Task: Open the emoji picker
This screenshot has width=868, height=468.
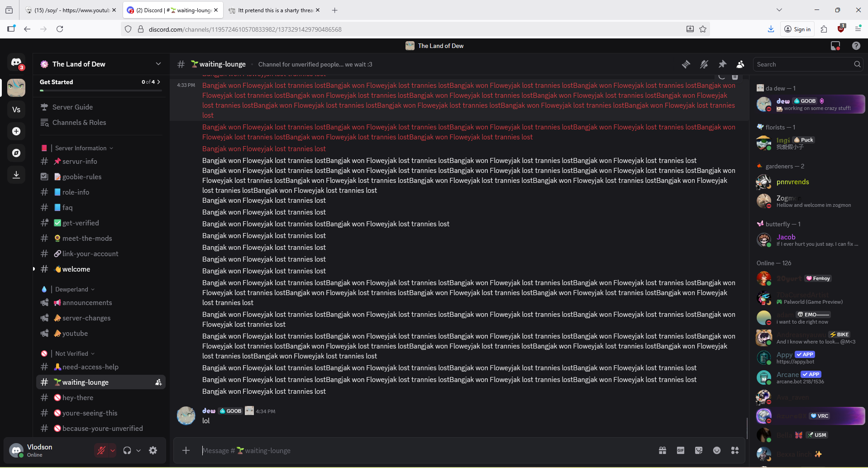Action: 717,450
